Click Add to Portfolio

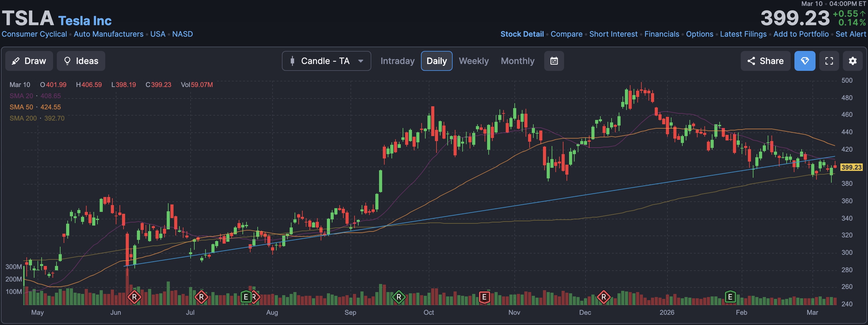point(801,34)
